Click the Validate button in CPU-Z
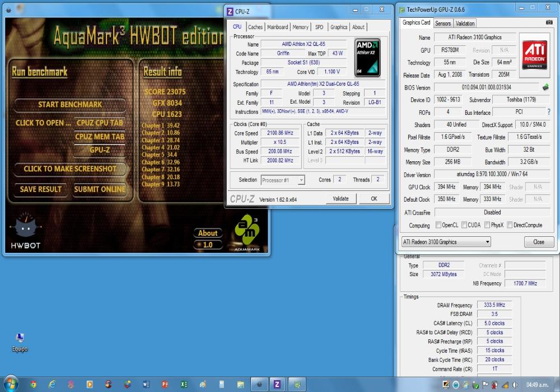Viewport: 560px width, 392px height. pyautogui.click(x=340, y=198)
